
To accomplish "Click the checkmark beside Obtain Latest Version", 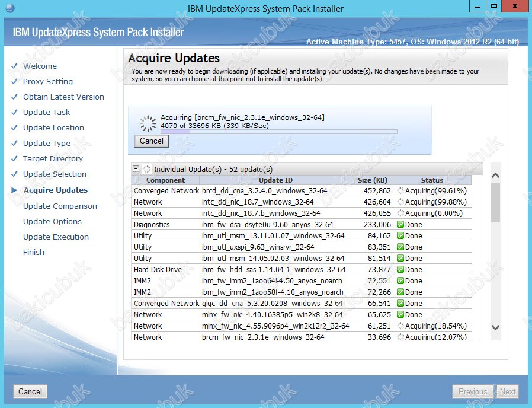I will tap(14, 97).
